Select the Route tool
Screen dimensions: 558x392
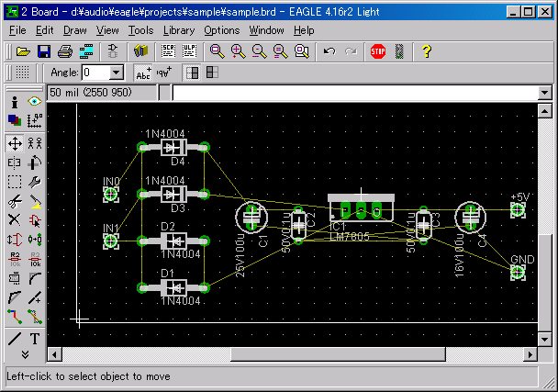click(15, 317)
